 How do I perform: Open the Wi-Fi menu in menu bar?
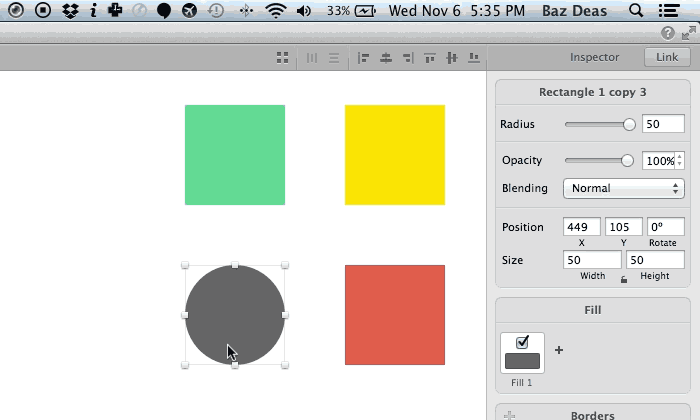pos(276,11)
